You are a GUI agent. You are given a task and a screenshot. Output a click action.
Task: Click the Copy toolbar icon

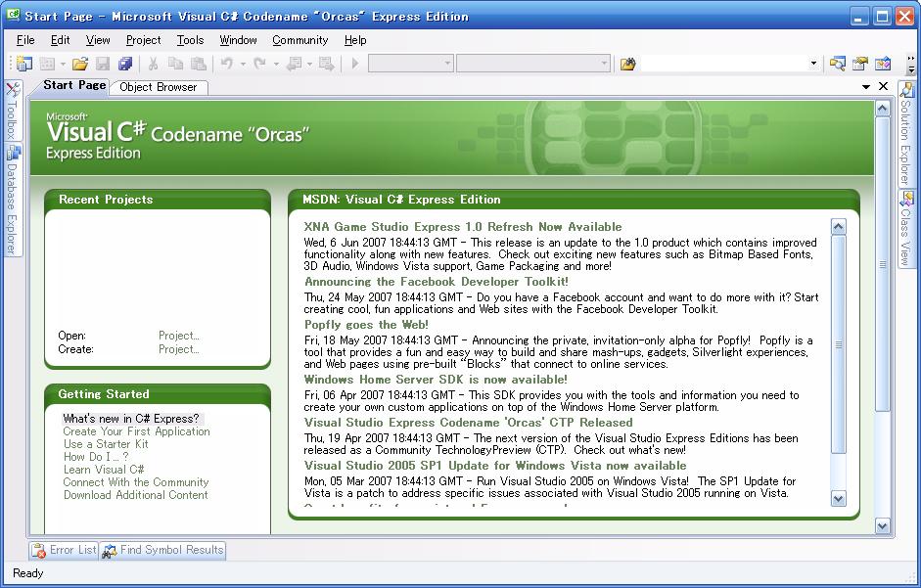click(175, 64)
